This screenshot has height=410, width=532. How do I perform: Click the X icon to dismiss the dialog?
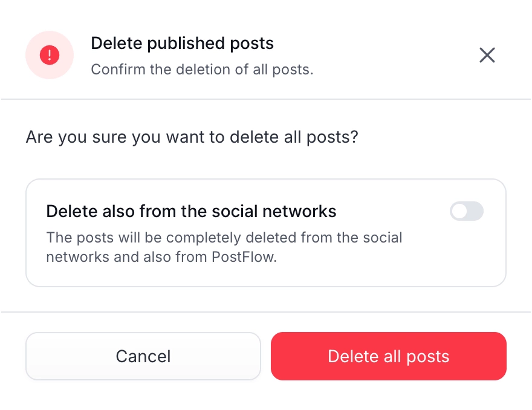[487, 55]
